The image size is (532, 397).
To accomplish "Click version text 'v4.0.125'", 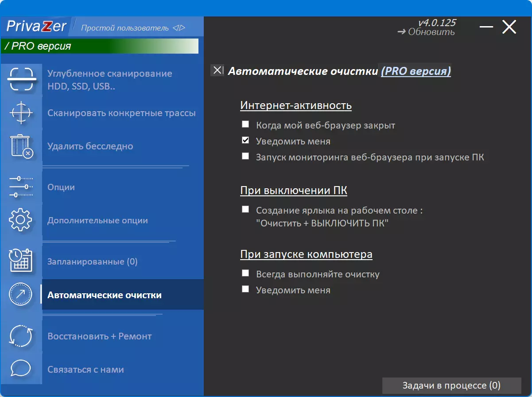I will (x=437, y=23).
